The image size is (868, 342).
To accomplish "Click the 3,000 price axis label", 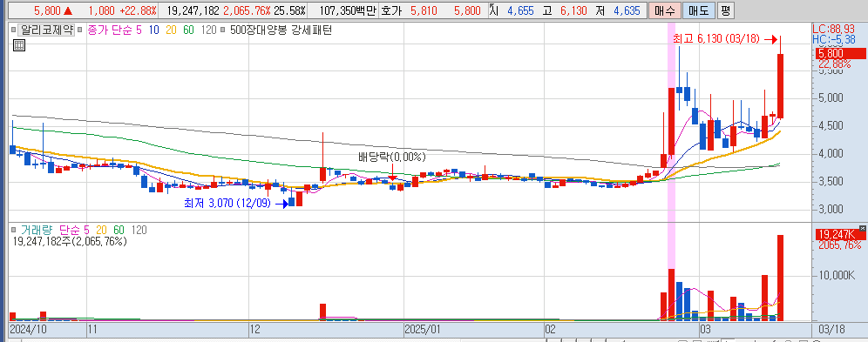I will click(831, 209).
